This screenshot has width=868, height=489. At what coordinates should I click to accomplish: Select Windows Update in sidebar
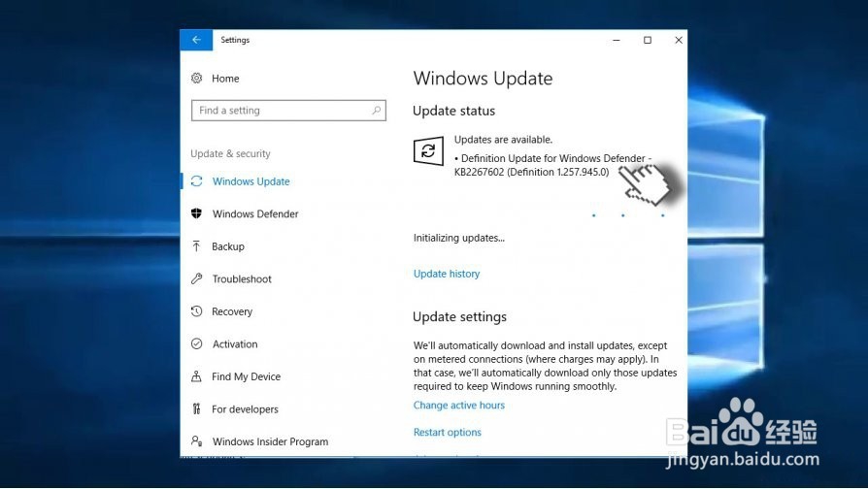click(x=250, y=181)
